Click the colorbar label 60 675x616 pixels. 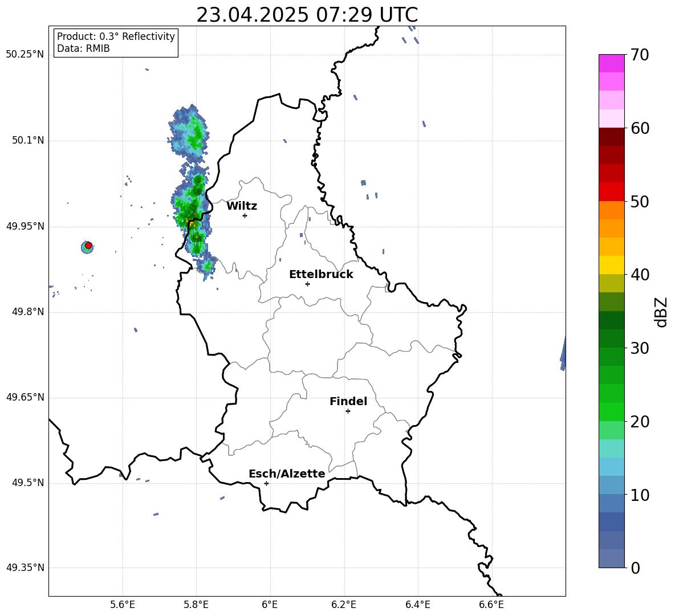640,128
